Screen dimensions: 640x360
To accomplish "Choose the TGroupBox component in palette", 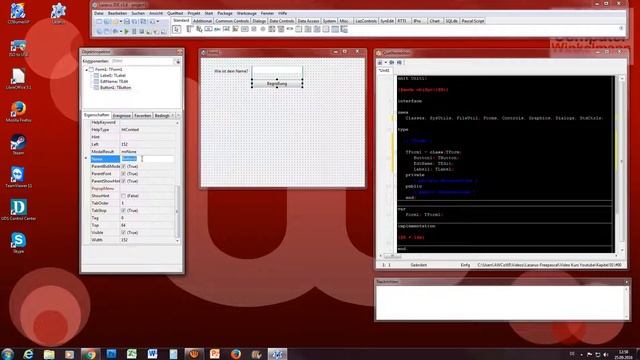I will pyautogui.click(x=299, y=29).
